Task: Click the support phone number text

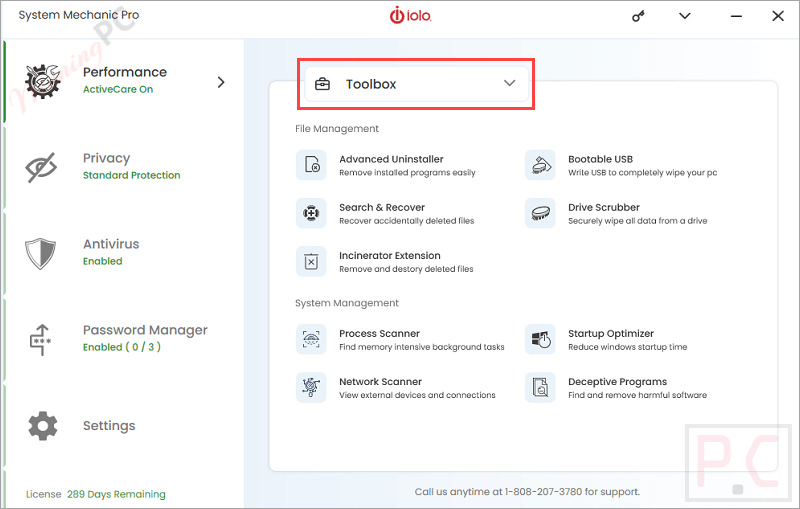Action: pos(543,492)
